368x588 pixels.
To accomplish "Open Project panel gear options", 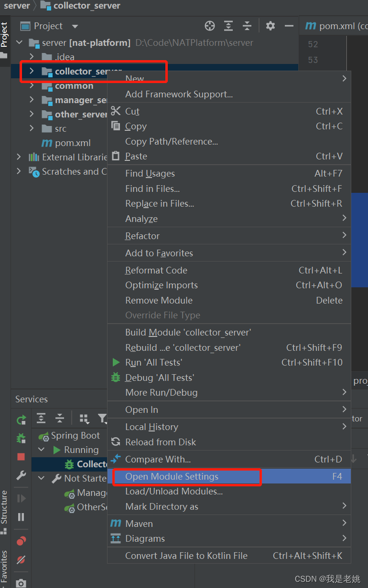I will click(271, 26).
